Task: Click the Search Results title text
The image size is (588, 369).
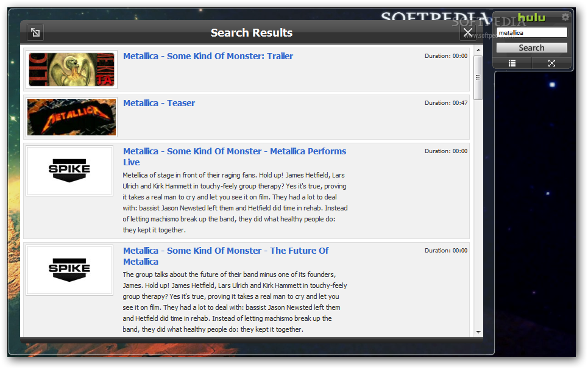Action: pyautogui.click(x=252, y=33)
